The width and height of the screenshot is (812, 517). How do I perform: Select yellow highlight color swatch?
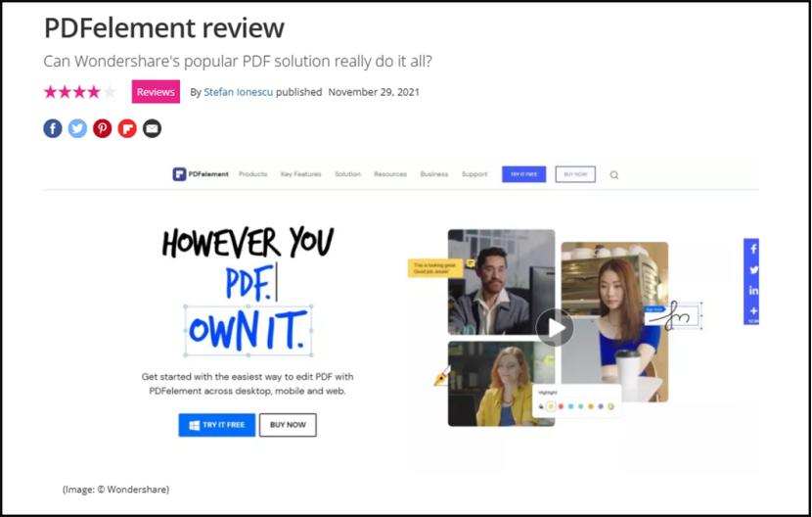(x=551, y=406)
